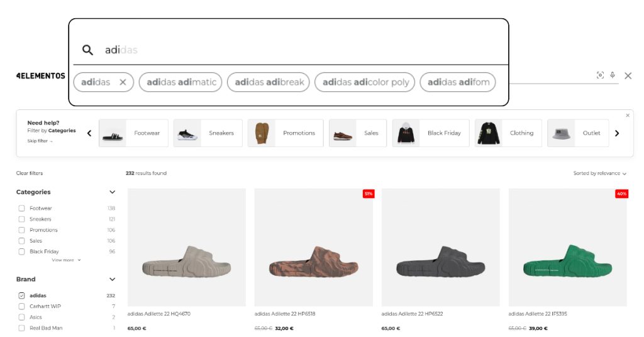Select the Black Friday category tile
This screenshot has height=337, width=644.
coord(431,133)
